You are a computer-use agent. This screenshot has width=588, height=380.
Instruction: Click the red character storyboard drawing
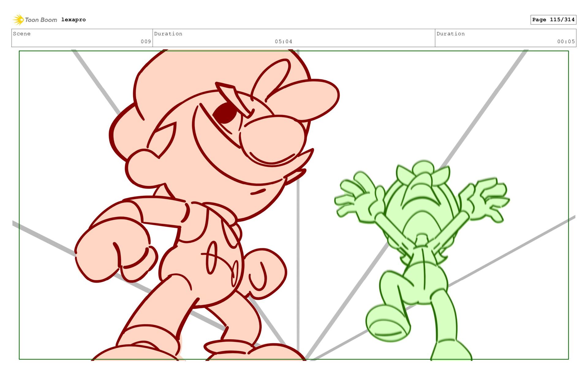tap(207, 205)
